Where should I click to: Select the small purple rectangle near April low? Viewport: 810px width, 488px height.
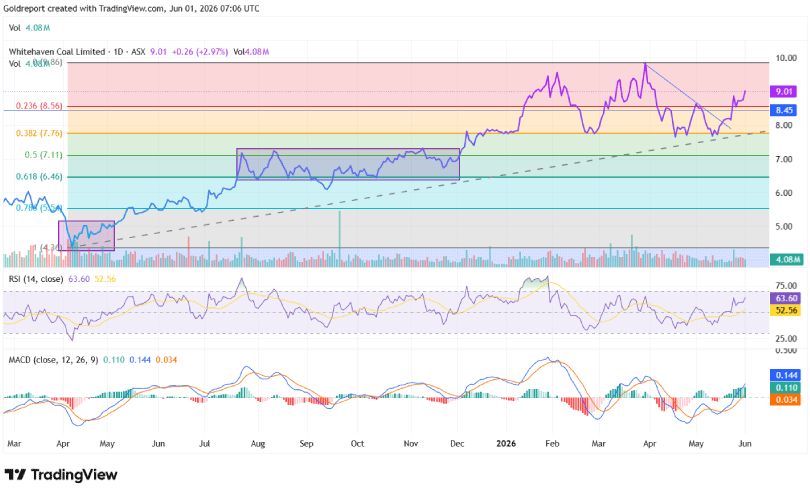(86, 235)
